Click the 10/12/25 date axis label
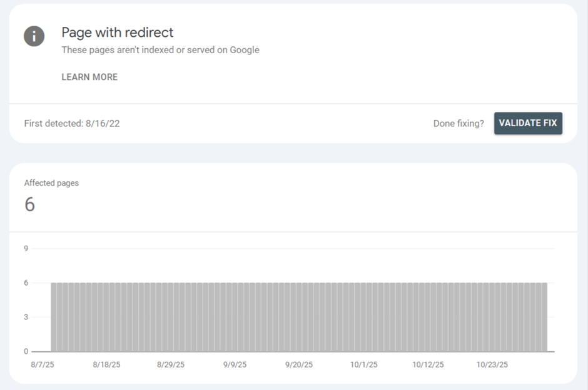The width and height of the screenshot is (588, 390). [429, 364]
